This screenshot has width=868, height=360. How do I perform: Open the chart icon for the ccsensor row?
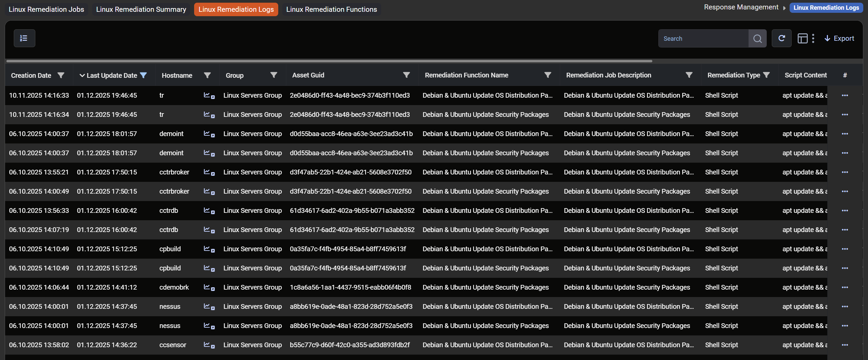click(207, 345)
